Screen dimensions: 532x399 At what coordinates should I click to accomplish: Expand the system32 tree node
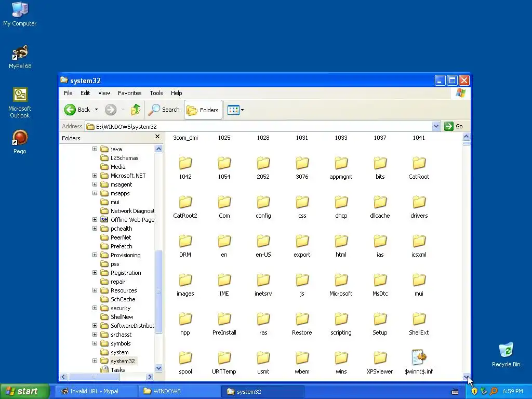pos(95,361)
